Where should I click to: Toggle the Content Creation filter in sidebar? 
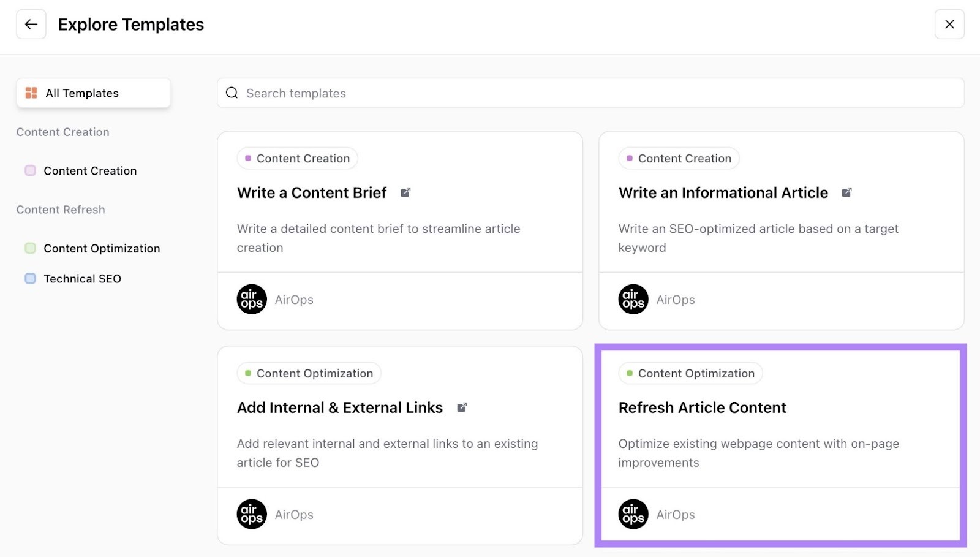(89, 170)
